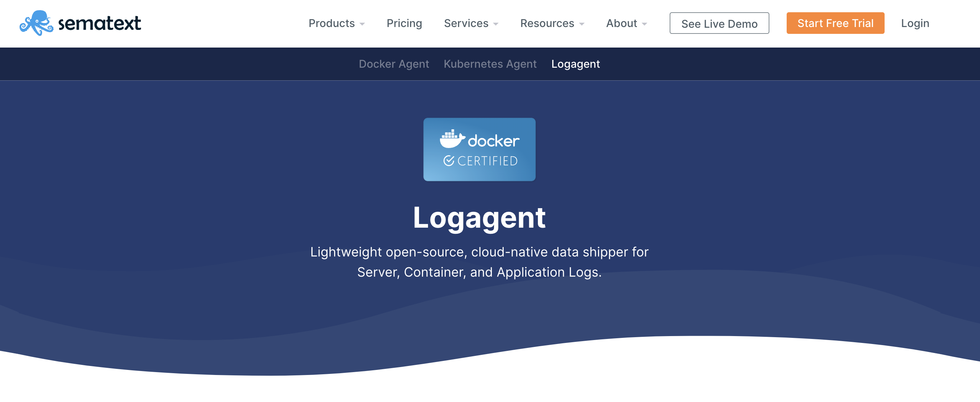Click the Start Free Trial button
Image resolution: width=980 pixels, height=402 pixels.
835,23
